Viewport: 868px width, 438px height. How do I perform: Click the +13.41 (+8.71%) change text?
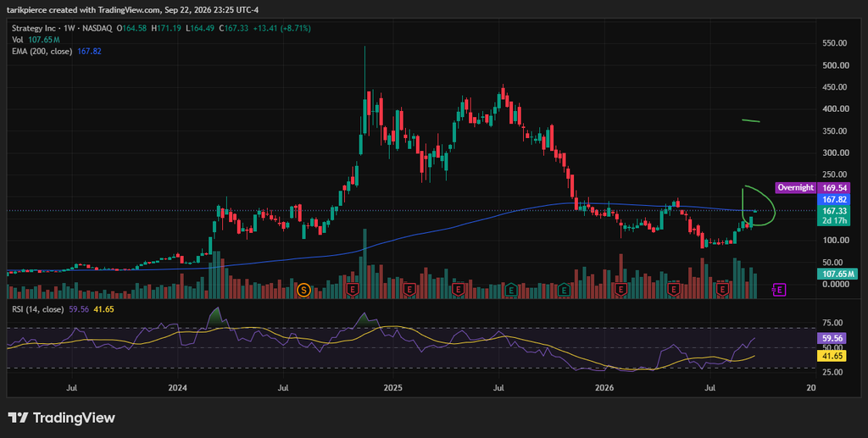282,28
